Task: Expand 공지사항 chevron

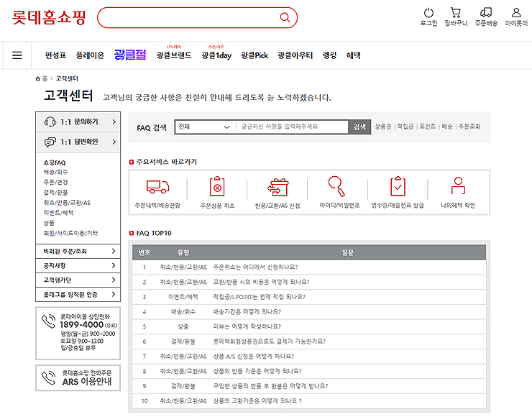Action: coord(114,265)
